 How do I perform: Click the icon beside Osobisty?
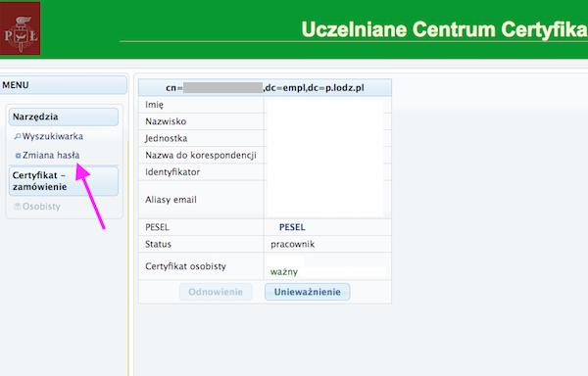18,207
